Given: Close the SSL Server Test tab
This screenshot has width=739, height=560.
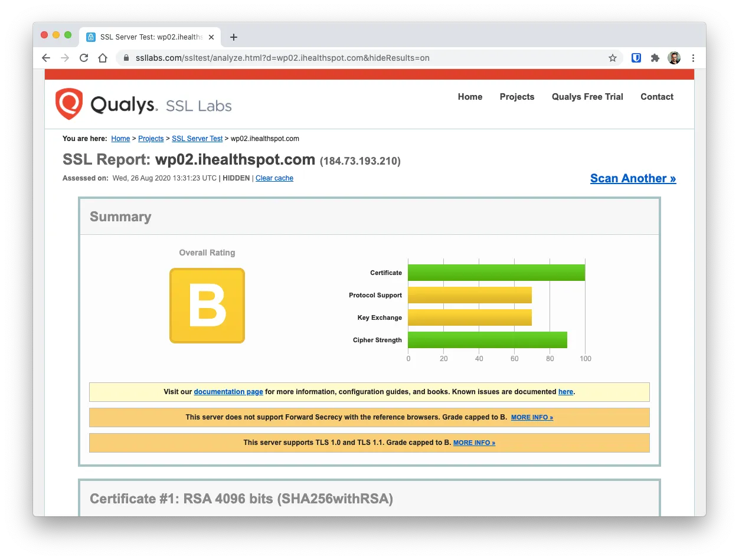Looking at the screenshot, I should pyautogui.click(x=212, y=37).
